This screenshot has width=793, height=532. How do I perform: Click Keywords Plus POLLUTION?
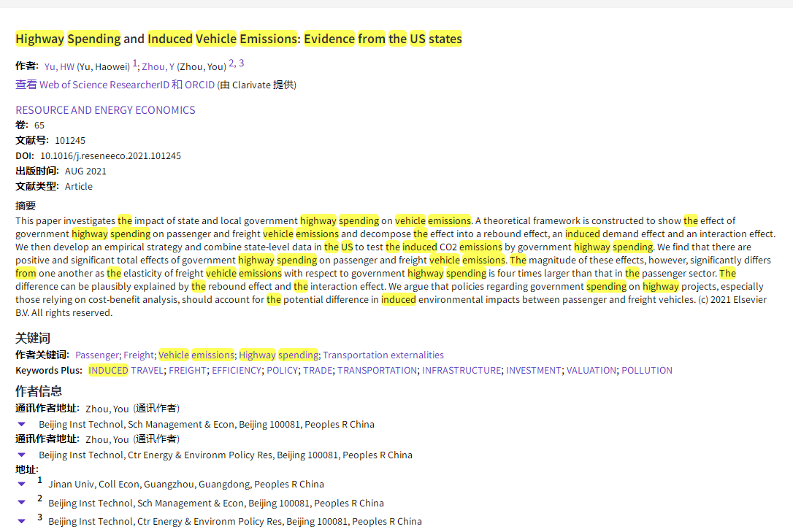[x=647, y=370]
